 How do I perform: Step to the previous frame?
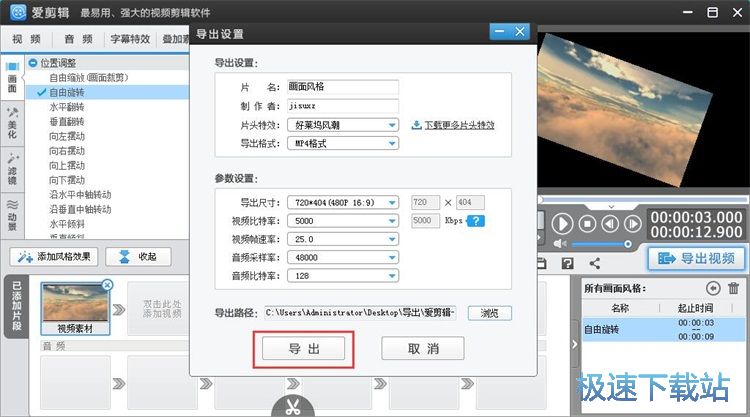(609, 223)
